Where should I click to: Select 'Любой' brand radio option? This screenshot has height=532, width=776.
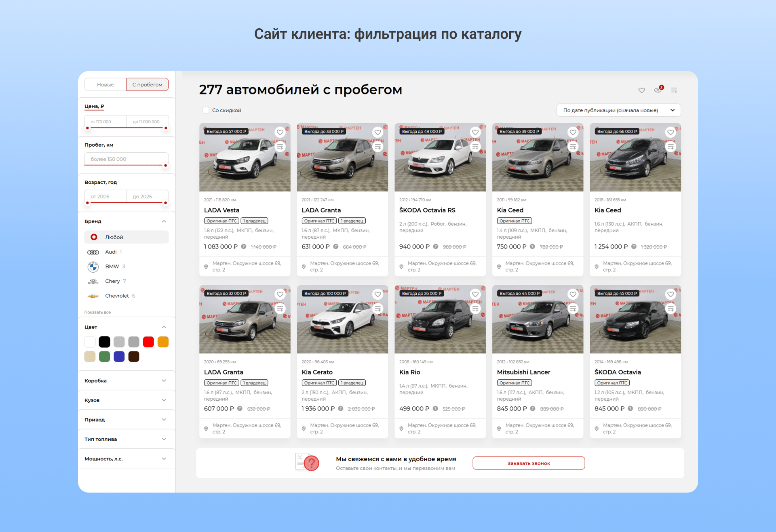click(94, 237)
